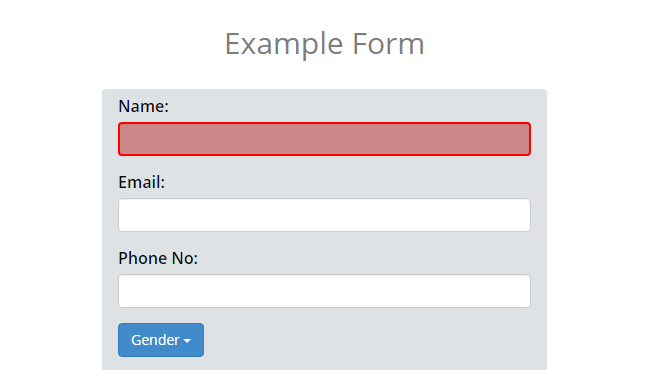
Task: Activate the white box under Phone No
Action: (324, 291)
